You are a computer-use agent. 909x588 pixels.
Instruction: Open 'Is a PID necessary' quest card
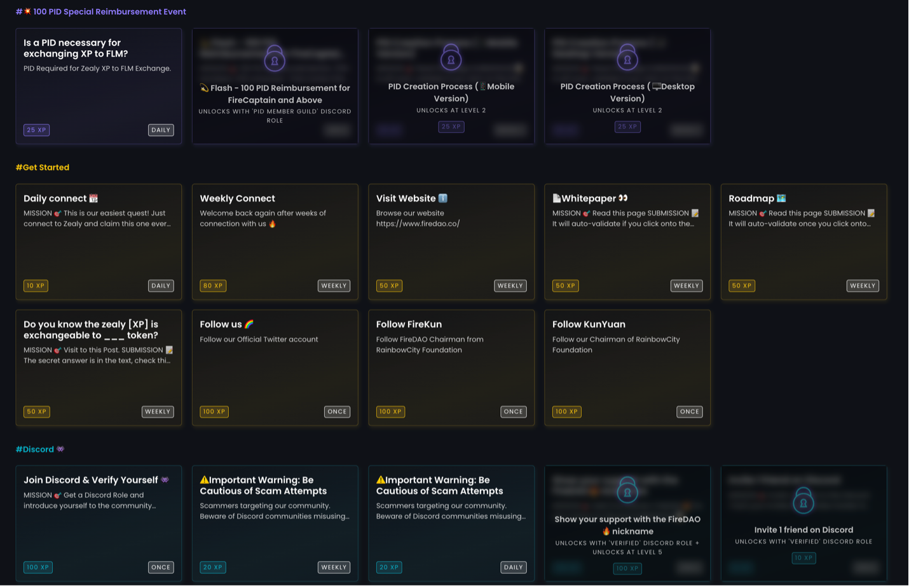point(99,86)
